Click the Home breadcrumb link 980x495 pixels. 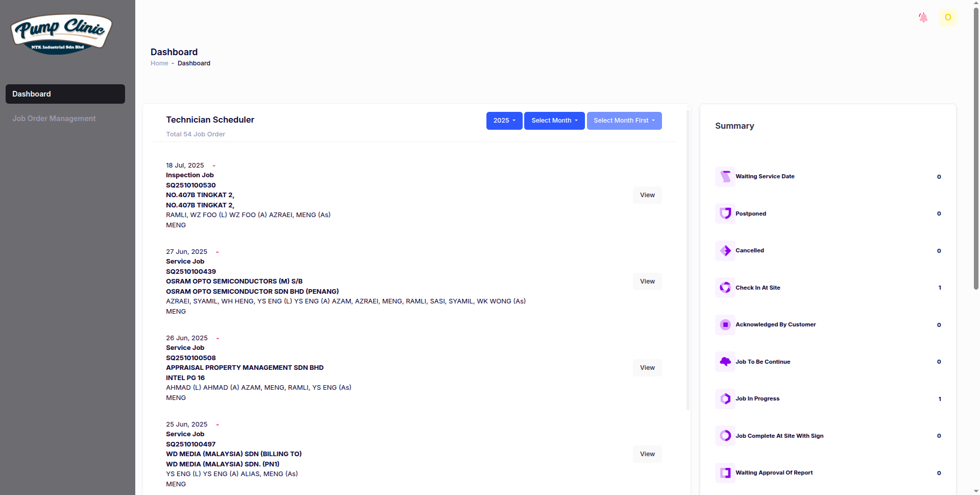159,63
